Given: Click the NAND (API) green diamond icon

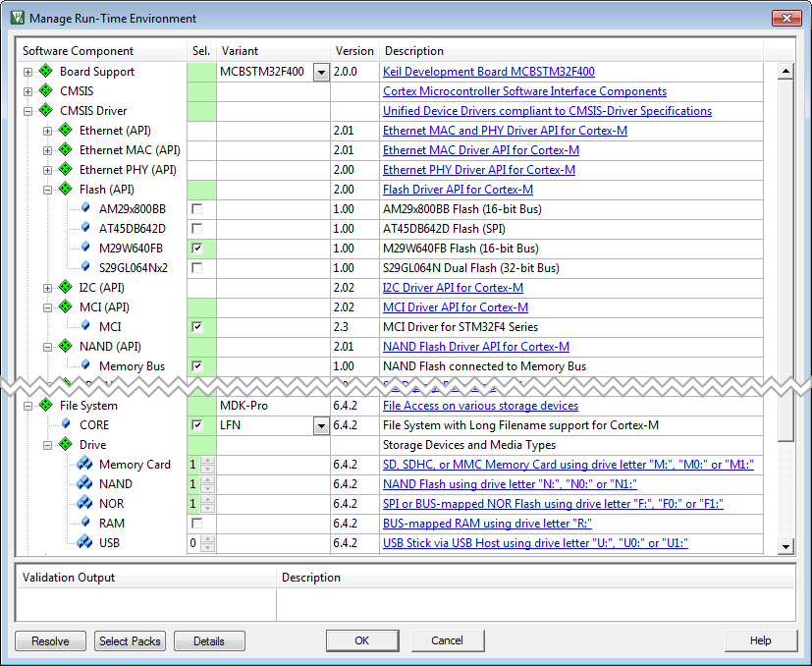Looking at the screenshot, I should pyautogui.click(x=65, y=347).
